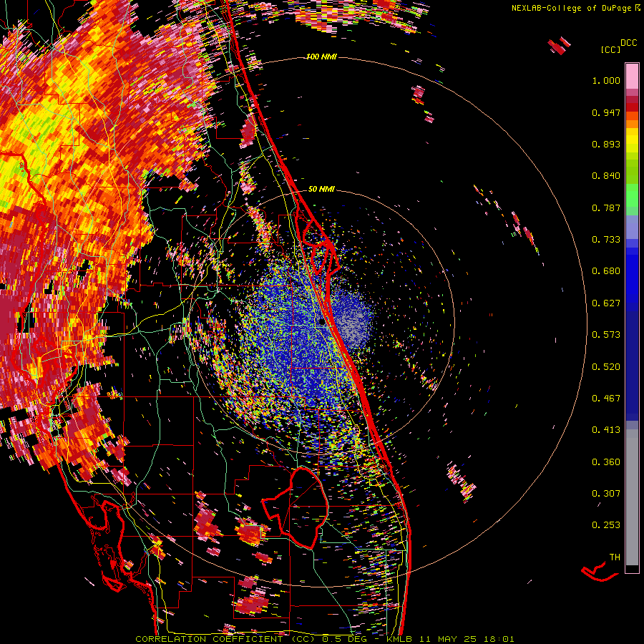Click the gray lower segment of the color bar
644x644 pixels.
coord(632,497)
